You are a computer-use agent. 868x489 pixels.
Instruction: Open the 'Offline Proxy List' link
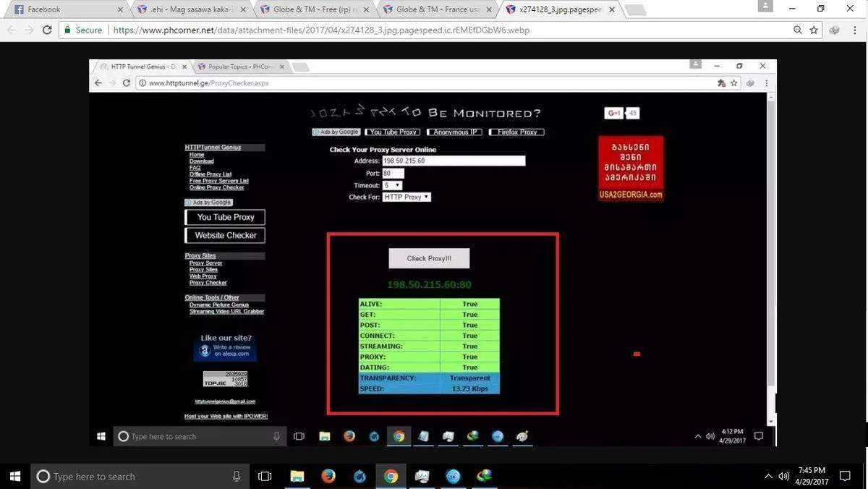pyautogui.click(x=210, y=174)
